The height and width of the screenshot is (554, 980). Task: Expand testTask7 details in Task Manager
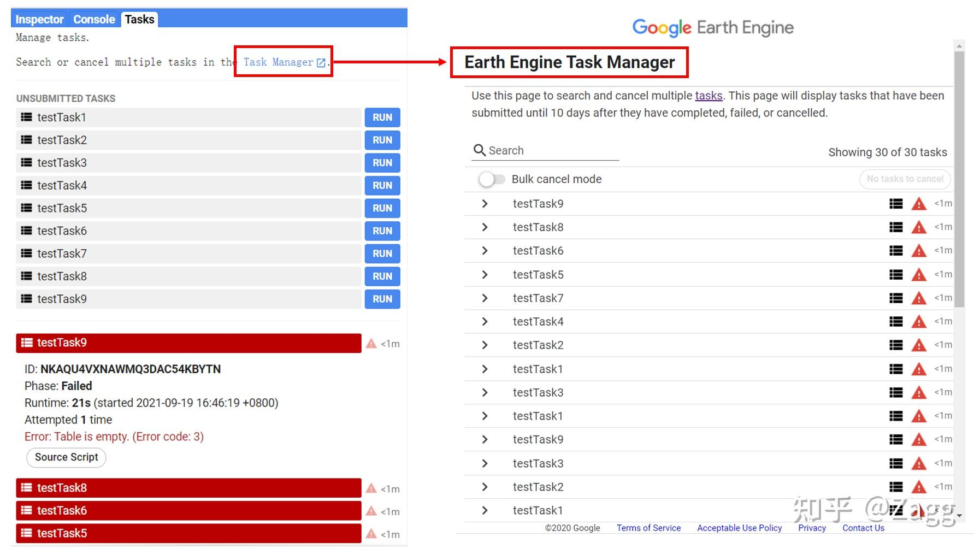point(484,298)
